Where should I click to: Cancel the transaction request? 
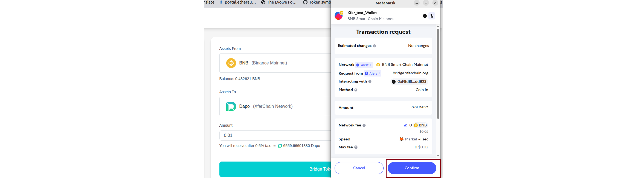click(x=359, y=168)
